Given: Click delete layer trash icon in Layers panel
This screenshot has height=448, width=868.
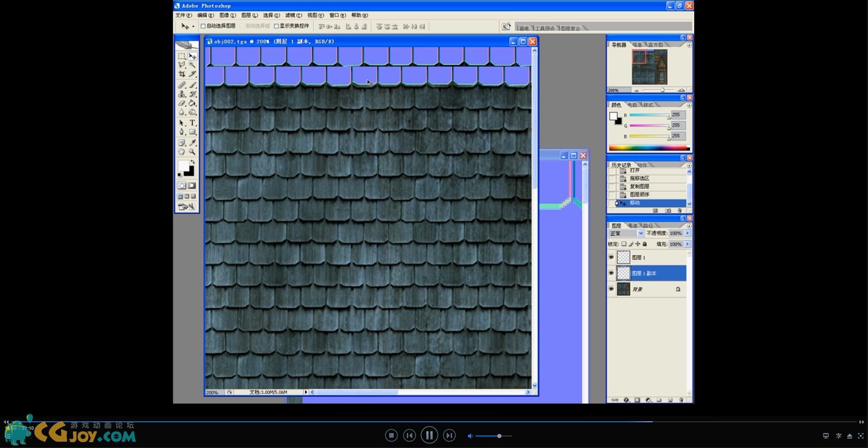Looking at the screenshot, I should (681, 400).
